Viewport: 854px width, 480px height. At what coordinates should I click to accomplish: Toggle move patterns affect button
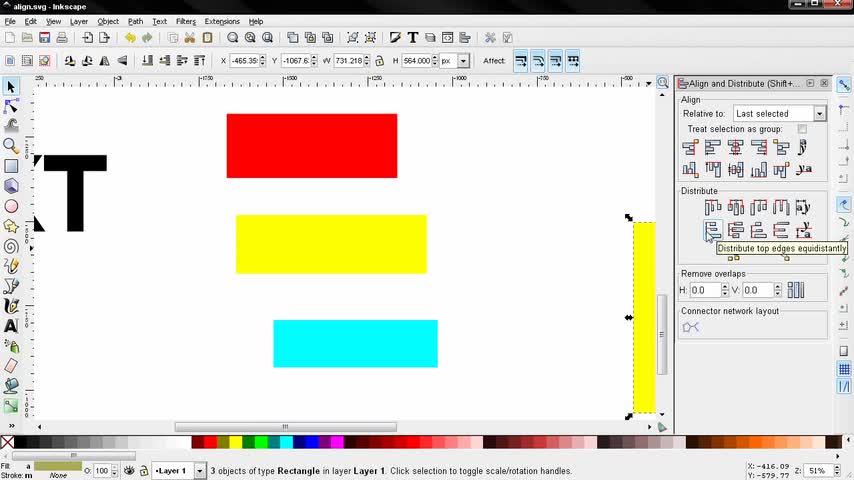573,61
